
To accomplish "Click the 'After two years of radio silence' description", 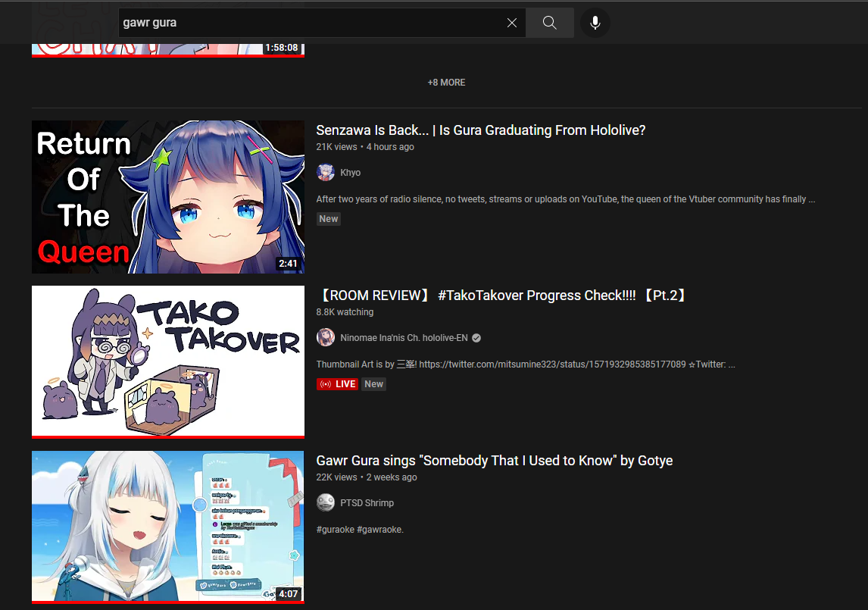I will click(565, 199).
